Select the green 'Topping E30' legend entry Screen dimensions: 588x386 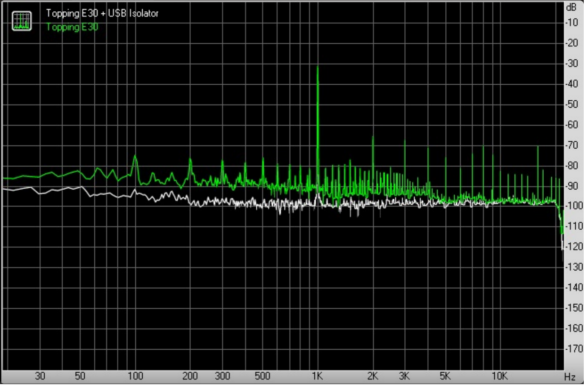coord(72,27)
